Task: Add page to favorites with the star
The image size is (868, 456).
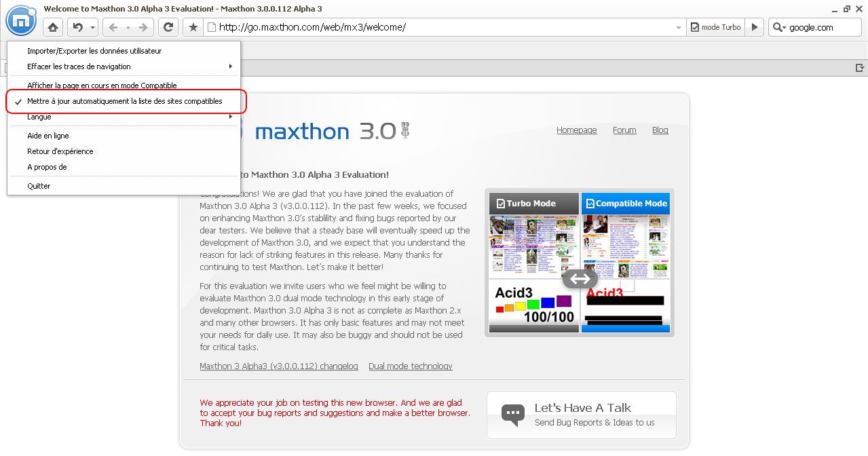Action: (x=193, y=27)
